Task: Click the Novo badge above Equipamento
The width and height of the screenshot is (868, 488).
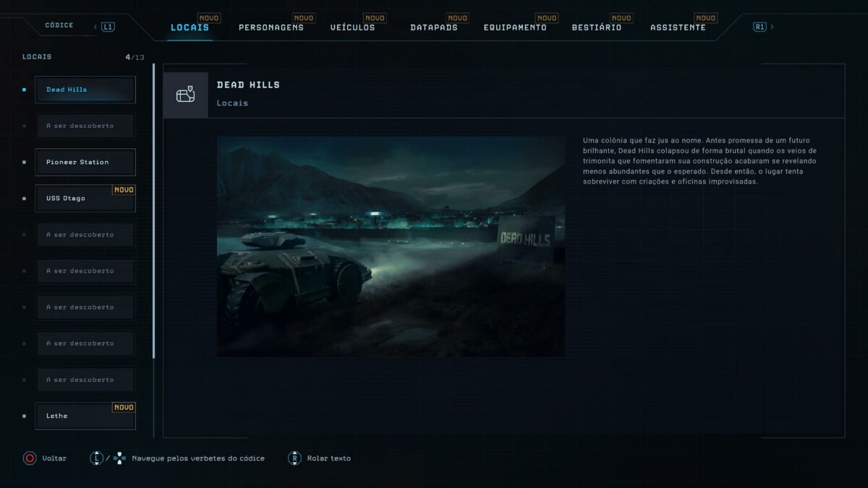Action: point(546,18)
